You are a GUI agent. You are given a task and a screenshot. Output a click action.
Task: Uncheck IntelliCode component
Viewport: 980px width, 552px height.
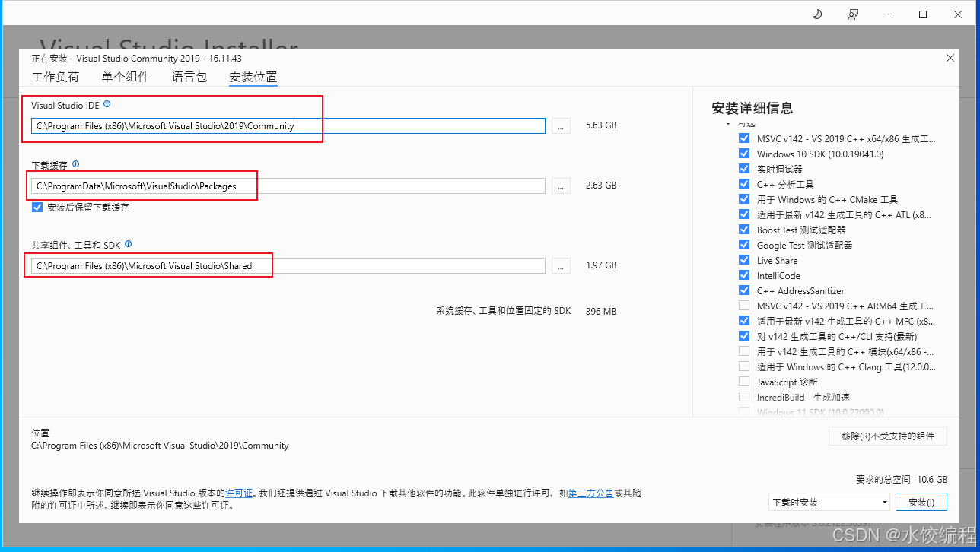point(743,275)
